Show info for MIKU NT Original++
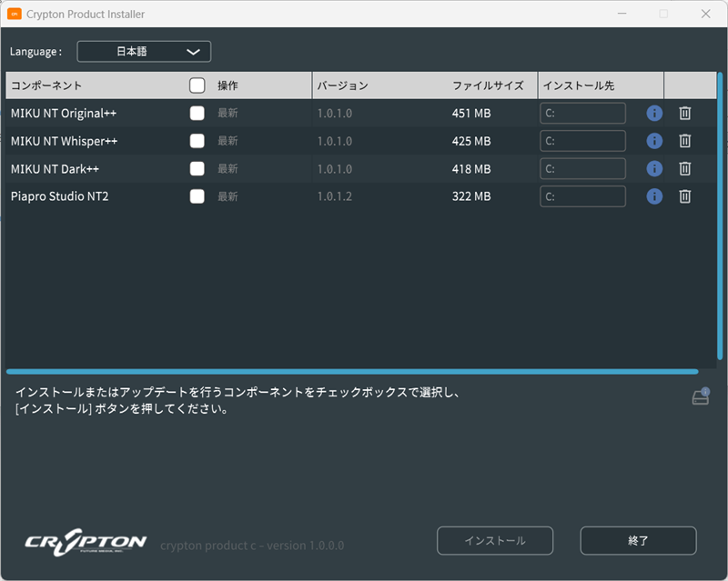This screenshot has height=581, width=728. pyautogui.click(x=654, y=114)
